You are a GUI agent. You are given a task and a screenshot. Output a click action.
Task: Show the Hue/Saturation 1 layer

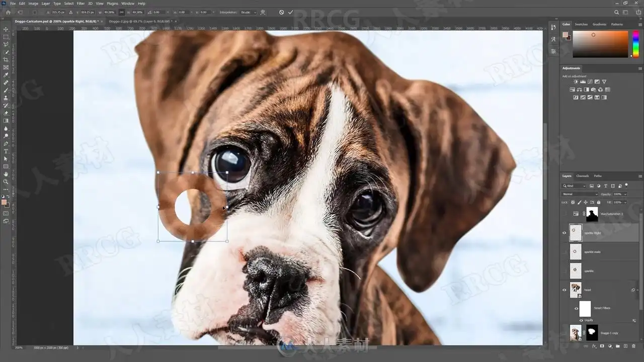click(x=564, y=214)
